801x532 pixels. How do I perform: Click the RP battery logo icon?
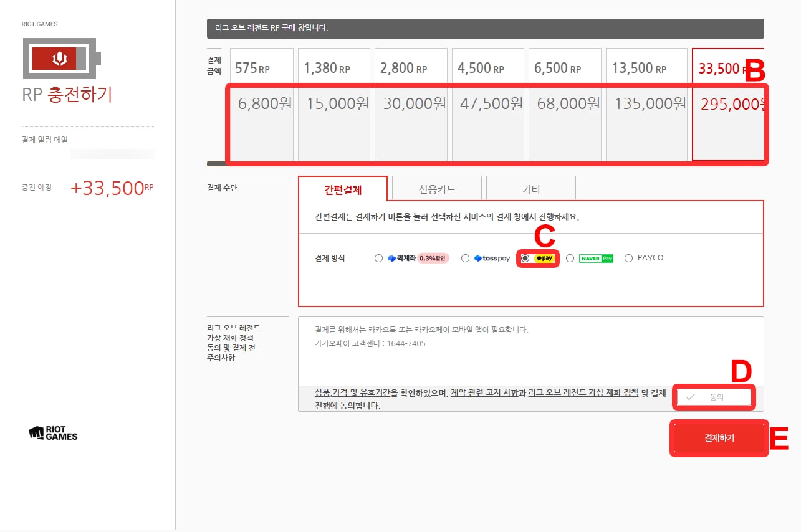(61, 59)
